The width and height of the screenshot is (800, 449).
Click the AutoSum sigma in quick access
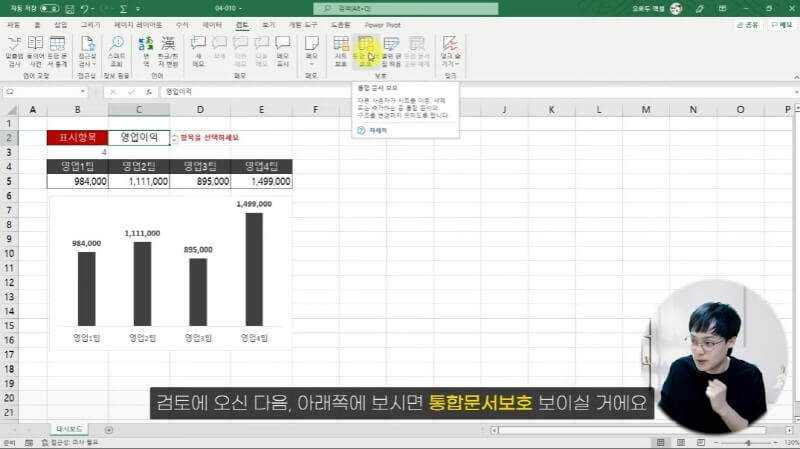point(123,9)
